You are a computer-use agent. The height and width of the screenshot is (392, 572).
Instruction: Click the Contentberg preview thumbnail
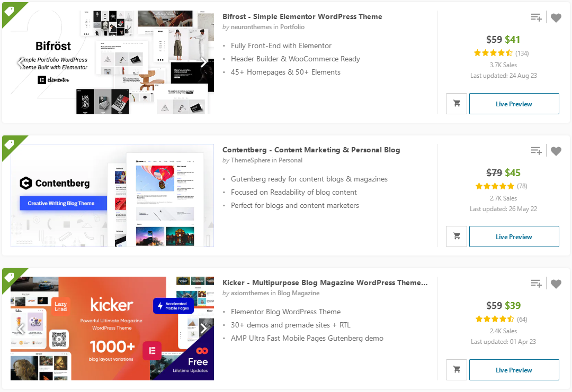[x=112, y=195]
